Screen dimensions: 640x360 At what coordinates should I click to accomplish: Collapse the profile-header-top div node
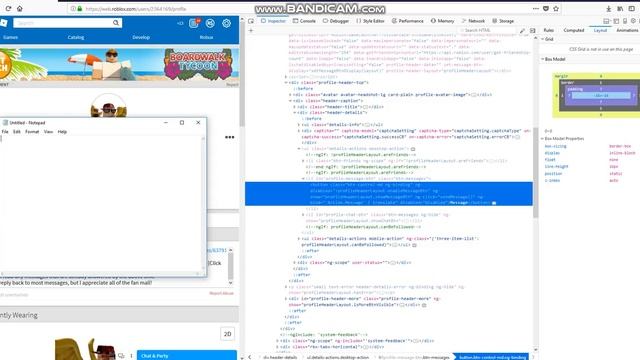[286, 82]
